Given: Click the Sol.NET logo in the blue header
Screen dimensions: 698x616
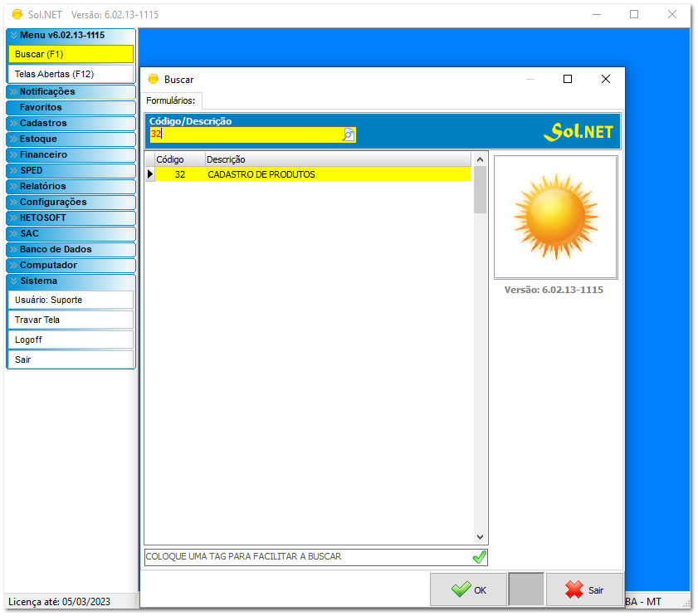Looking at the screenshot, I should (x=578, y=132).
